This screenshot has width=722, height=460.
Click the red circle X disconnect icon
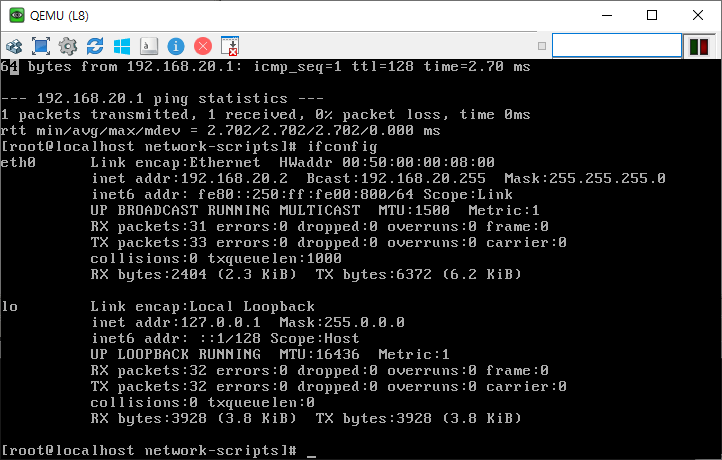[203, 46]
